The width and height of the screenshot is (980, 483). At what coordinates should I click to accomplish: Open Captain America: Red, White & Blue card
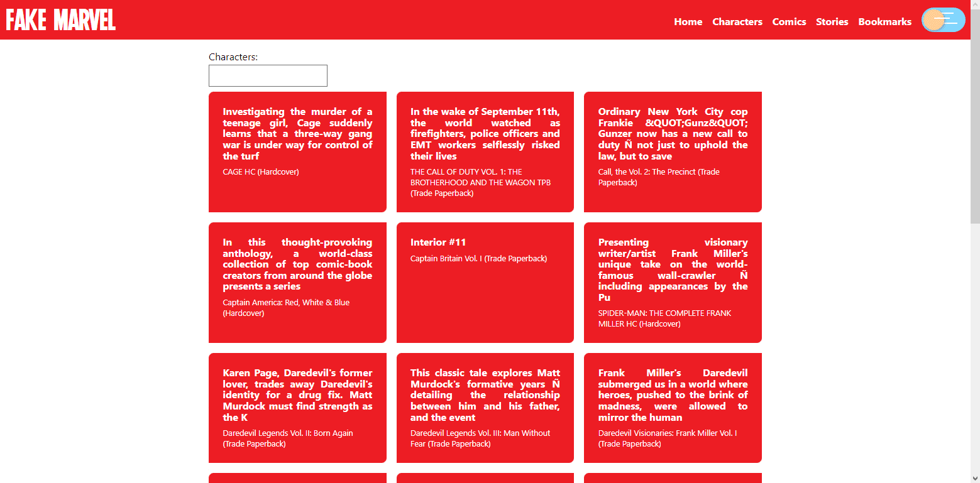click(x=297, y=283)
